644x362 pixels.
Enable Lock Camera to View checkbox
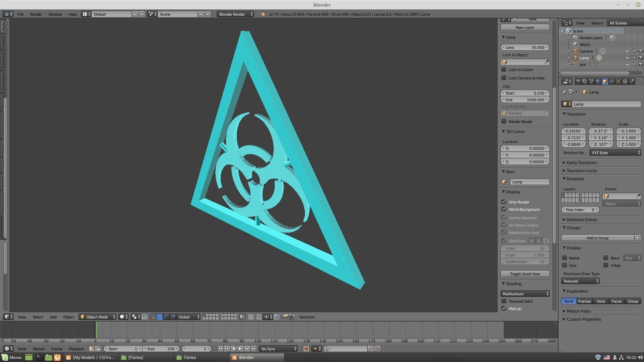[x=504, y=78]
